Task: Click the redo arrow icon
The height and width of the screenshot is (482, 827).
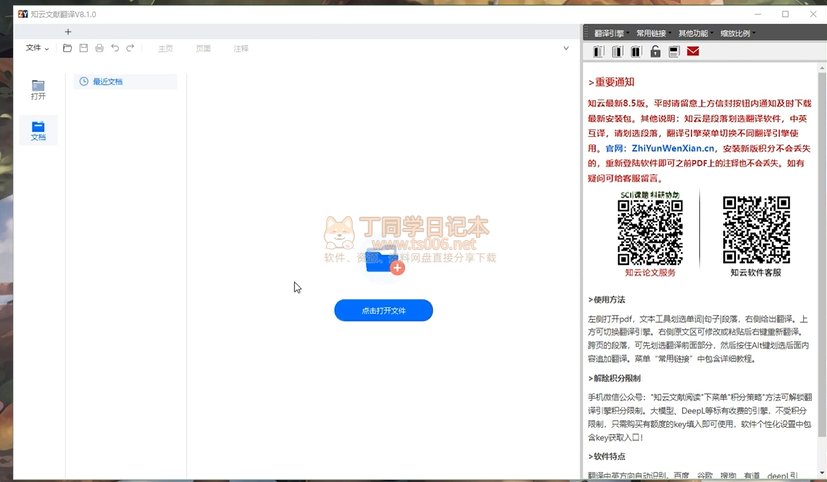Action: coord(130,48)
